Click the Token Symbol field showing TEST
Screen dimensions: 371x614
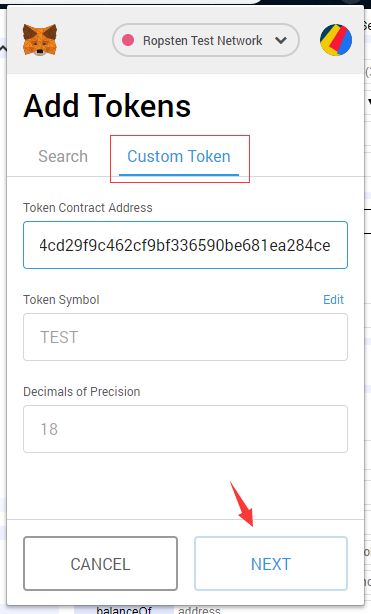(185, 337)
